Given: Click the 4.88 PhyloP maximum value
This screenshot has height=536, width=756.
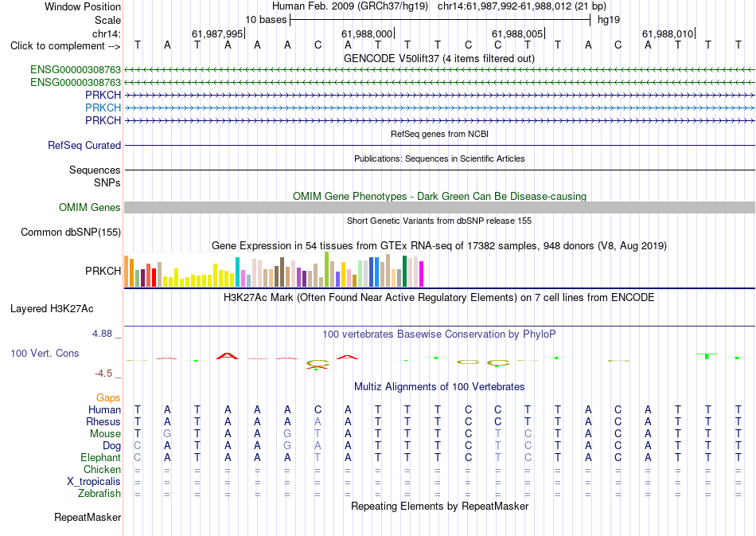Looking at the screenshot, I should pyautogui.click(x=102, y=334).
